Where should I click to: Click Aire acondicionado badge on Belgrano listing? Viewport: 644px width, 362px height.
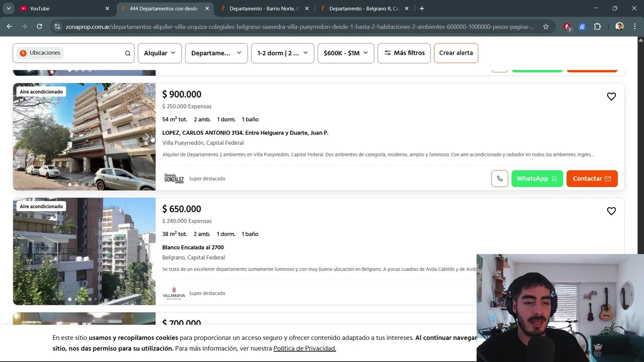pos(41,206)
